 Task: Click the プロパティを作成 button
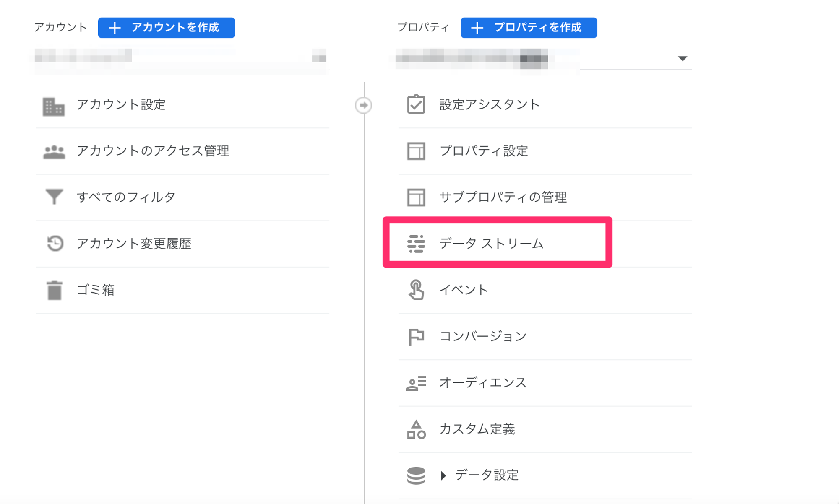tap(529, 28)
